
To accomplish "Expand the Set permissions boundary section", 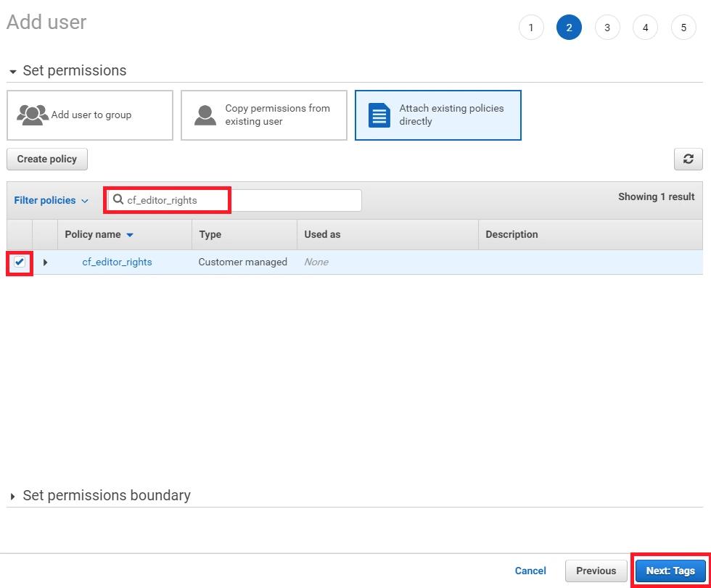I will [13, 497].
